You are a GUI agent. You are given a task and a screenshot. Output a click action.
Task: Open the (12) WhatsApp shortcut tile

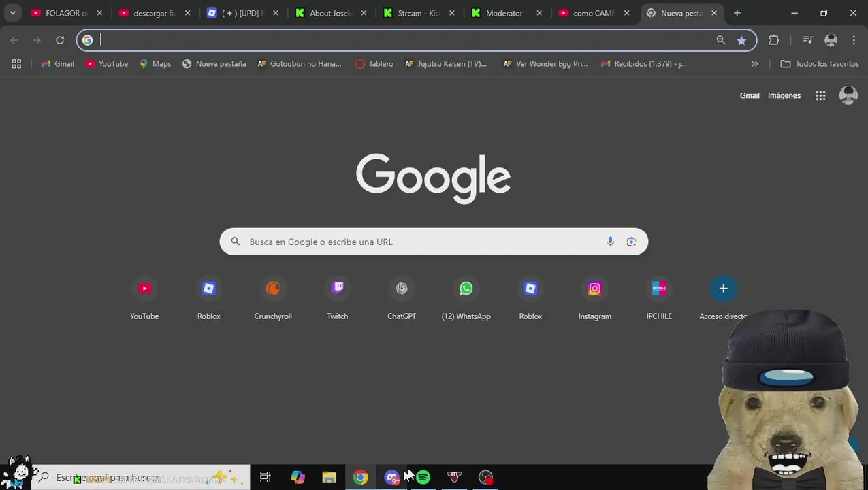point(466,298)
